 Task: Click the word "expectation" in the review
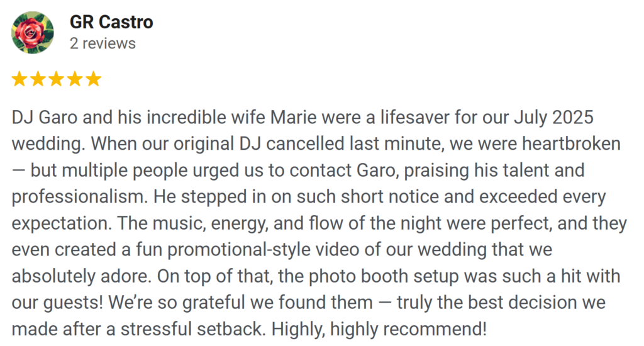pos(57,223)
